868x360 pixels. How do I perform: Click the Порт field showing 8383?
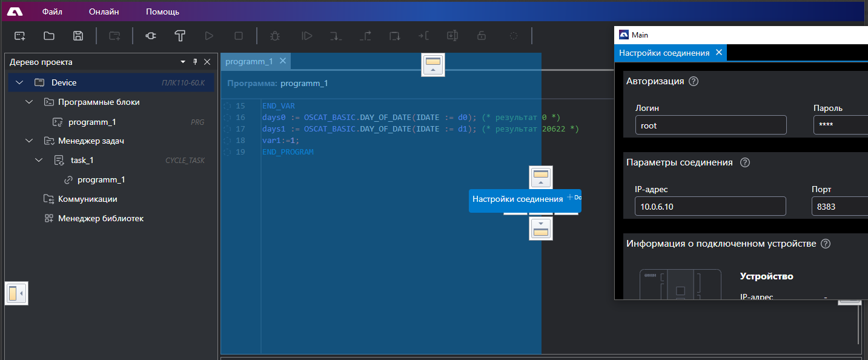pos(840,206)
